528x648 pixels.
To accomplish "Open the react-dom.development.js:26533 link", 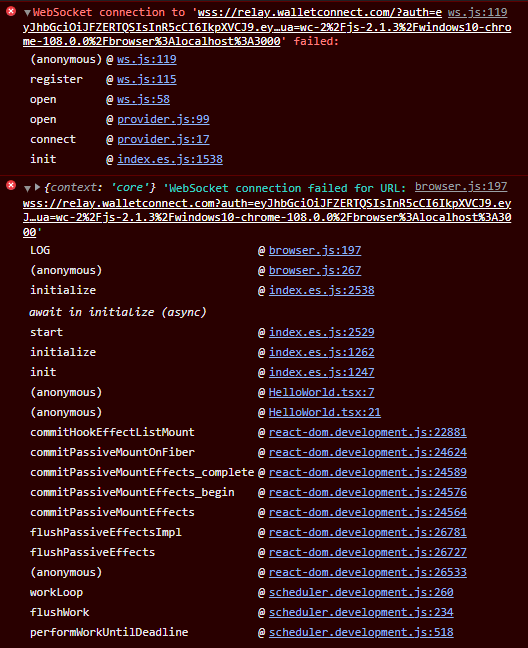I will pos(368,572).
